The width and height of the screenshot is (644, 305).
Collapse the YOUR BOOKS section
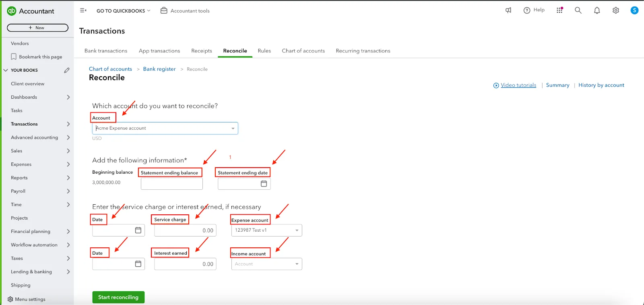pos(6,70)
